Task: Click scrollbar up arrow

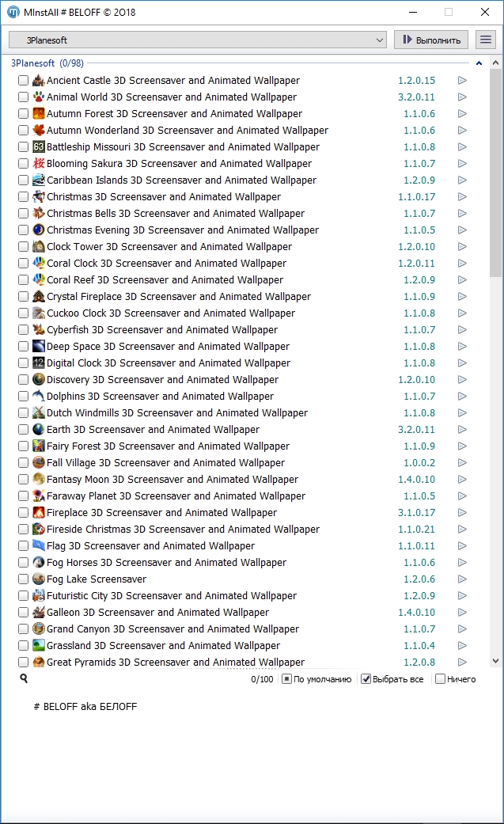Action: point(495,63)
